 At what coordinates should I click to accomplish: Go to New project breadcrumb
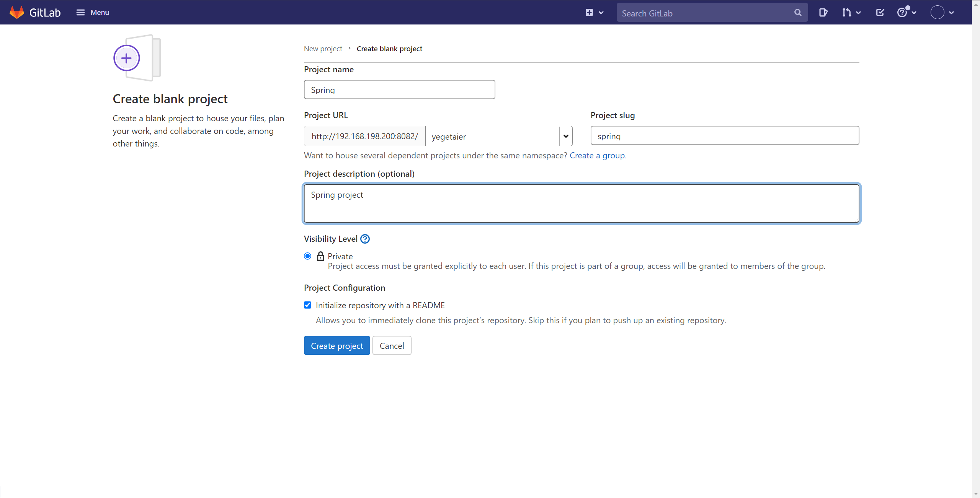323,49
